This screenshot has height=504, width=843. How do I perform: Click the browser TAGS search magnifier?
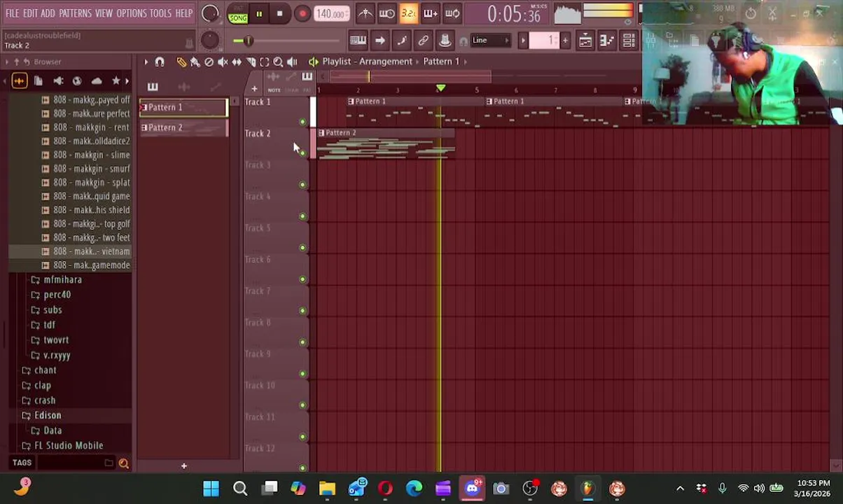pyautogui.click(x=124, y=463)
